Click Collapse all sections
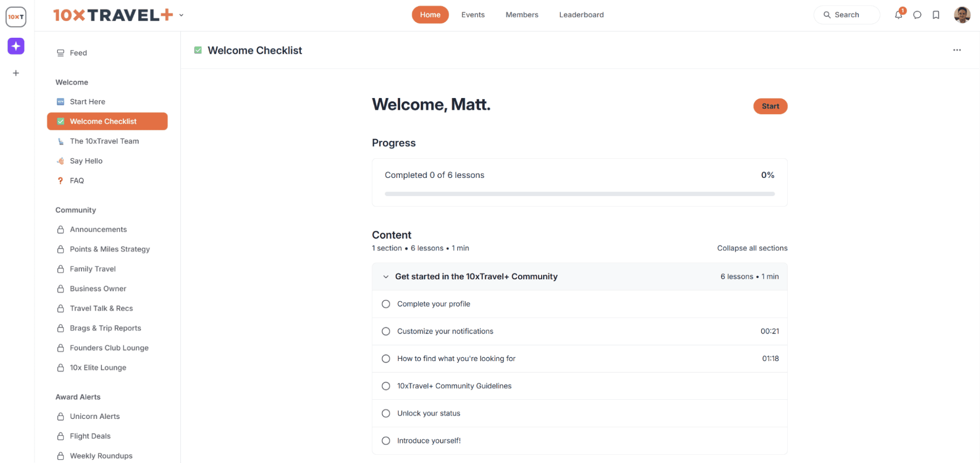980x463 pixels. coord(752,248)
